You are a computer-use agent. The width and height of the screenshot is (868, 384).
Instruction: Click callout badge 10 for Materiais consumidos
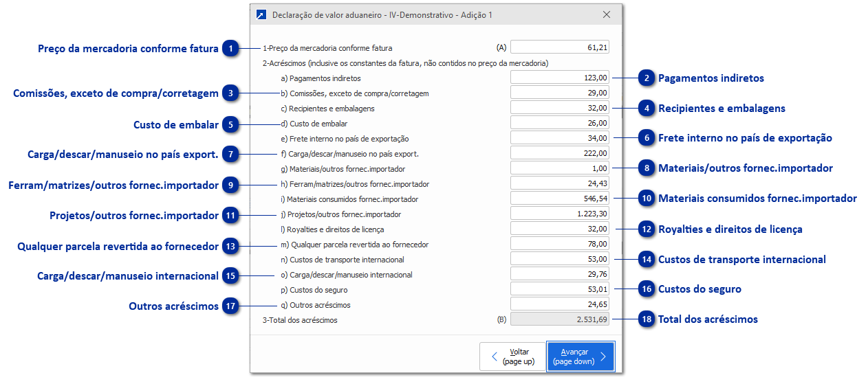click(647, 199)
